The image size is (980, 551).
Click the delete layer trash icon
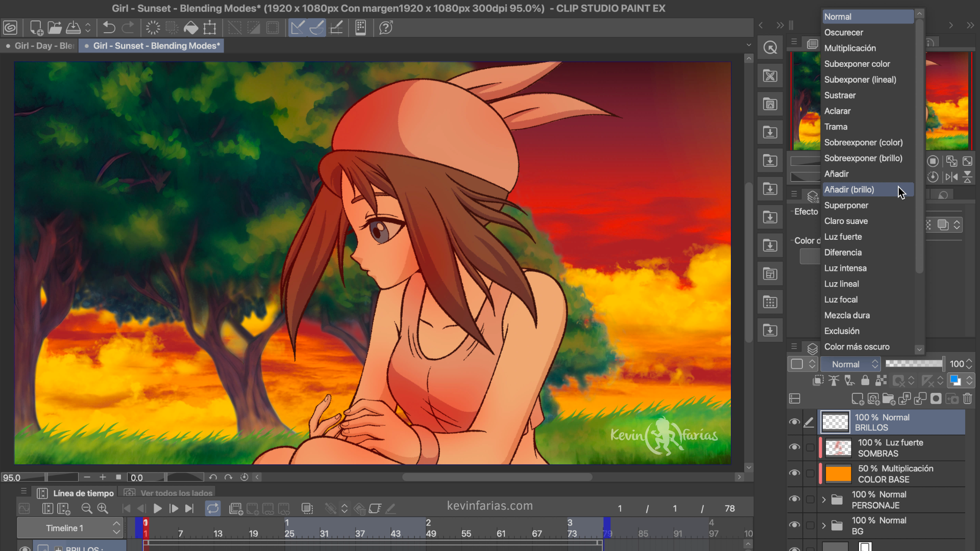(x=968, y=399)
